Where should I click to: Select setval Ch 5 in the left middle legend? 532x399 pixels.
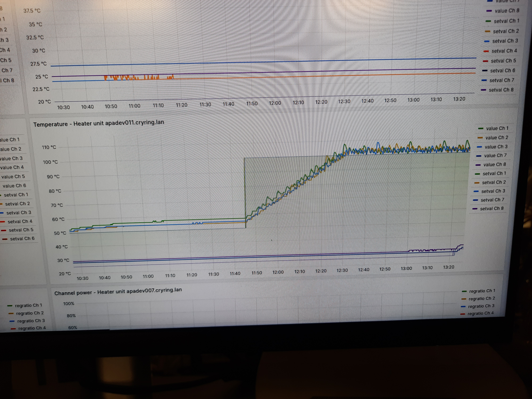(21, 230)
